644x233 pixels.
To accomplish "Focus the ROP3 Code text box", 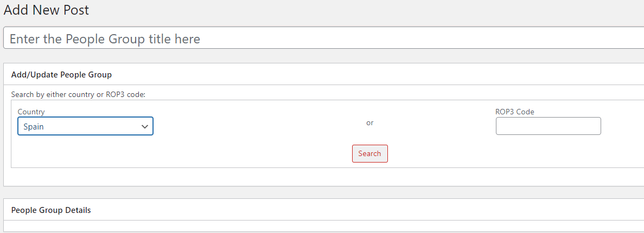I will pos(548,126).
